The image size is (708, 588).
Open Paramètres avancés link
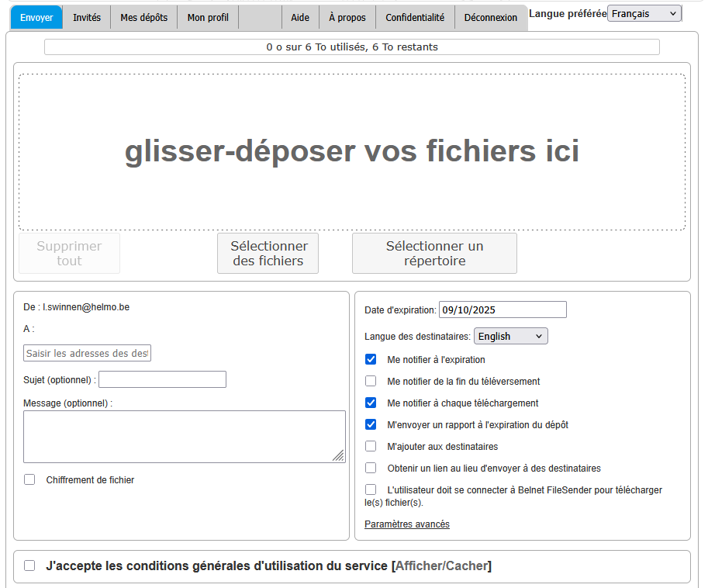click(x=407, y=524)
